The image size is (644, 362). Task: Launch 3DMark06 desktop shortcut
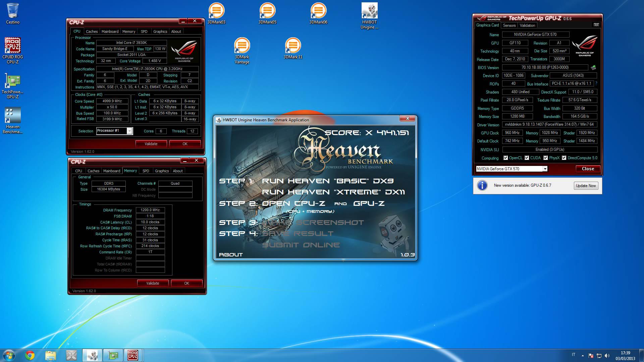click(x=318, y=13)
